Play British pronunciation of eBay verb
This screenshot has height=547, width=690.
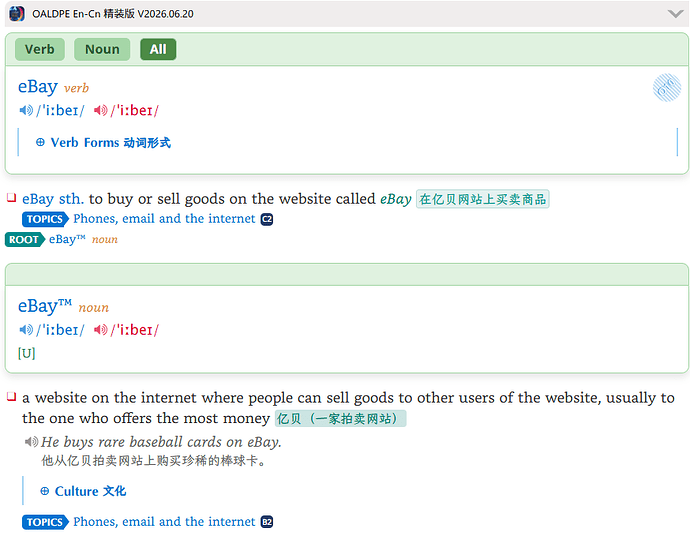point(26,110)
